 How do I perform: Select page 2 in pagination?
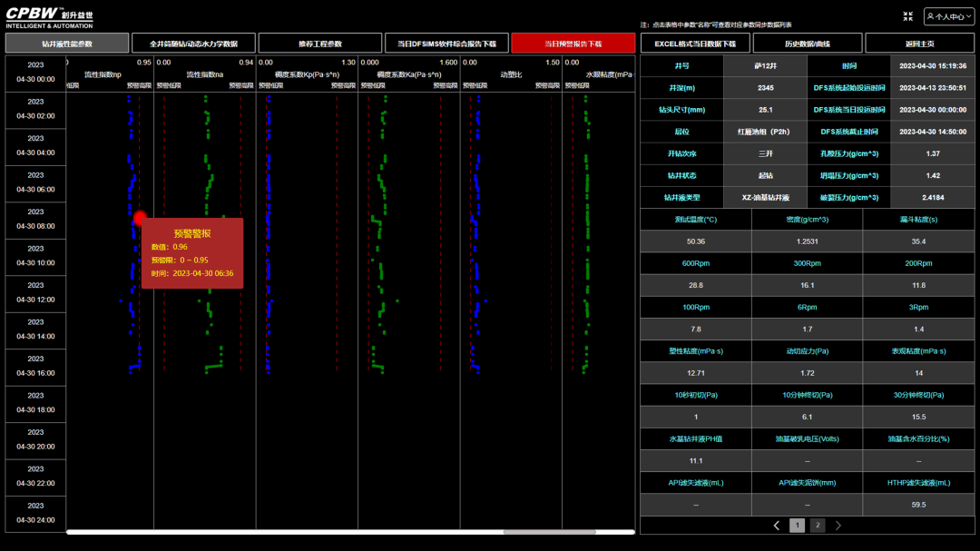[818, 526]
